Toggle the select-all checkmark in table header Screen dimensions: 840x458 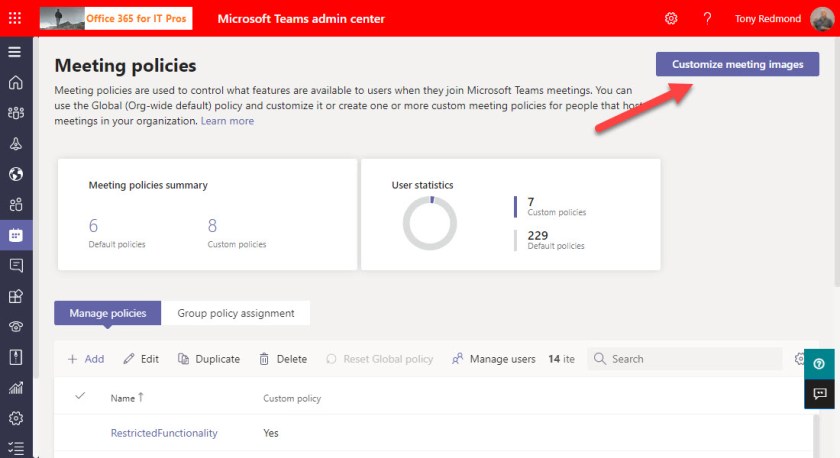(80, 396)
